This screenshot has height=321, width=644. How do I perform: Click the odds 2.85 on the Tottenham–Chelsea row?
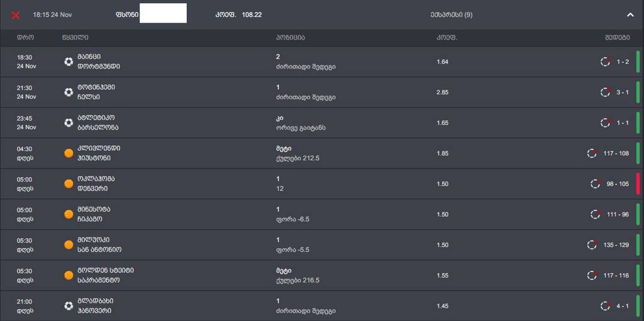click(442, 92)
